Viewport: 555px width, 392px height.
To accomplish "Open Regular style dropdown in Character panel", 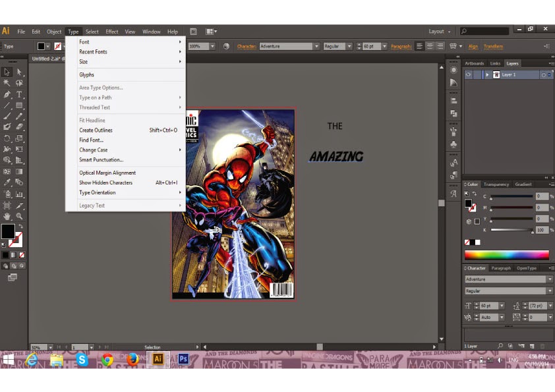I will tap(550, 291).
